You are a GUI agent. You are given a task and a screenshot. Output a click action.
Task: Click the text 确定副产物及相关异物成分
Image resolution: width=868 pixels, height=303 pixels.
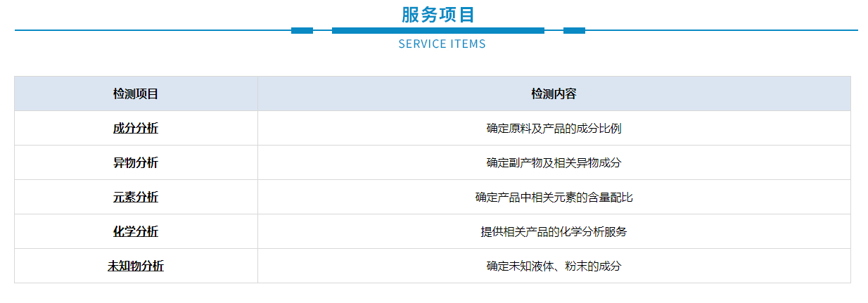(554, 163)
